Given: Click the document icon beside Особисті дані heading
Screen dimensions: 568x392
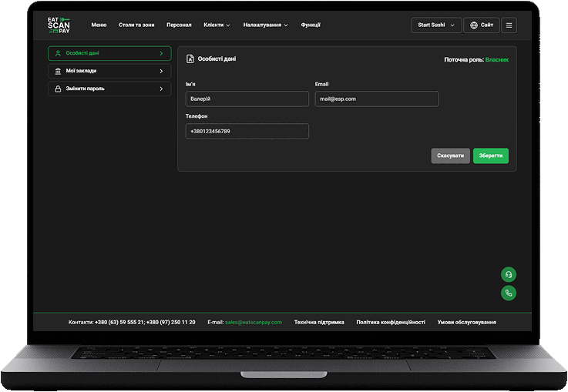Looking at the screenshot, I should click(x=190, y=59).
